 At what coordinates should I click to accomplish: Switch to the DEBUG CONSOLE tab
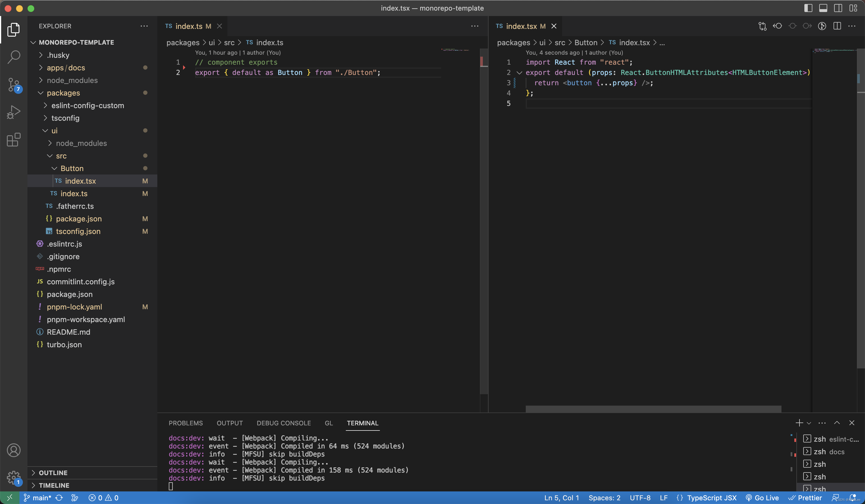283,423
